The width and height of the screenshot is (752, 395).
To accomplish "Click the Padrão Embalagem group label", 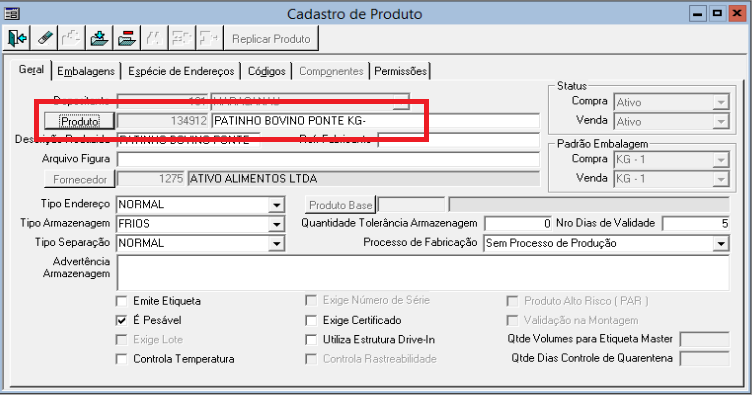I will click(602, 144).
